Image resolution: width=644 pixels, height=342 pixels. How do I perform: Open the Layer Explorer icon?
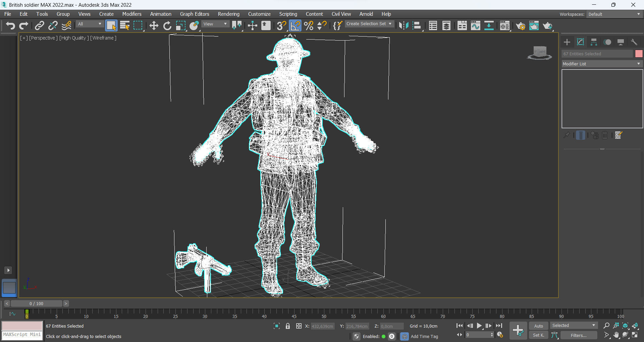[446, 26]
